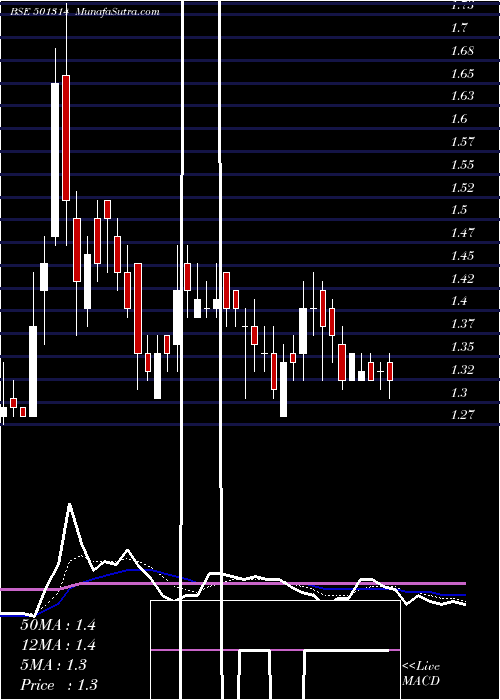
Task: Select the 1.45 price axis label
Action: (x=462, y=256)
